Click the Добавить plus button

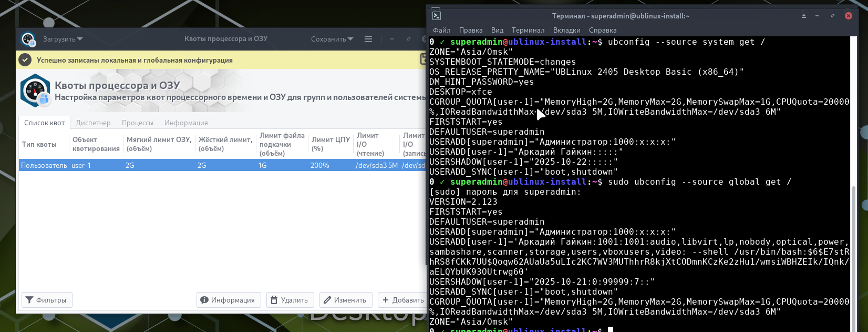click(x=402, y=300)
